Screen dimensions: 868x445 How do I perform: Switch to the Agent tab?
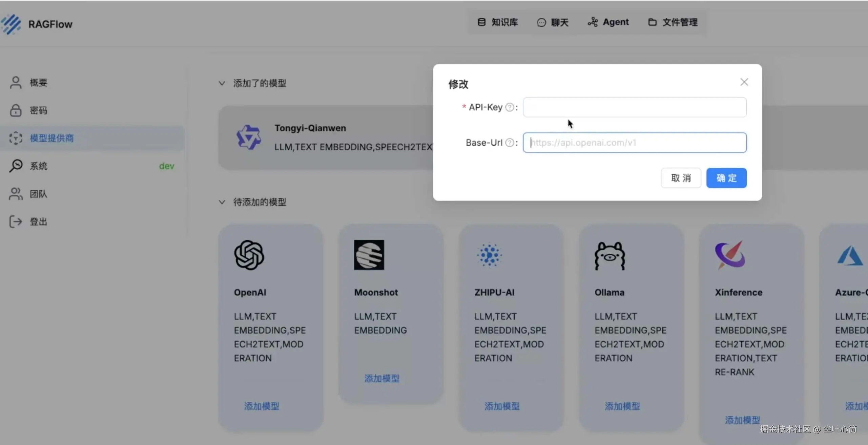coord(608,22)
